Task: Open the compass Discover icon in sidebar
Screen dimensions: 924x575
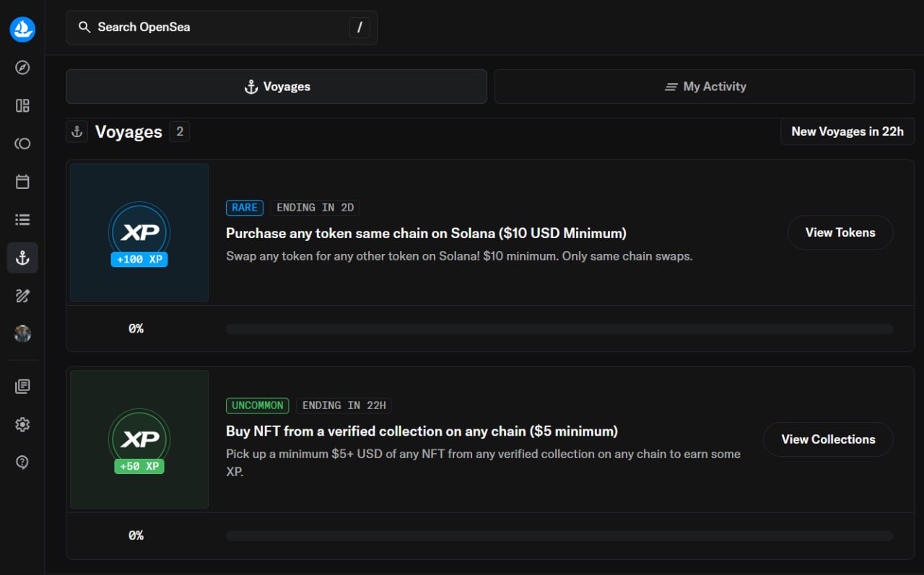Action: (x=22, y=68)
